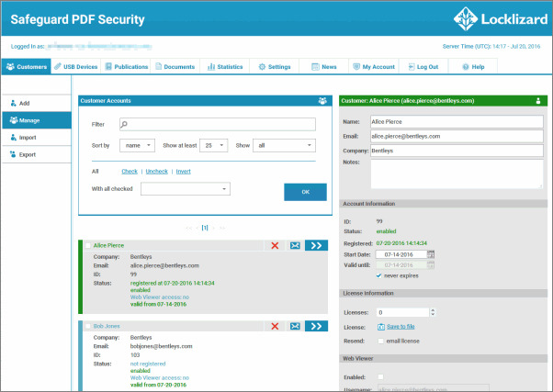
Task: Increase Licenses count with stepper arrow
Action: tap(433, 310)
